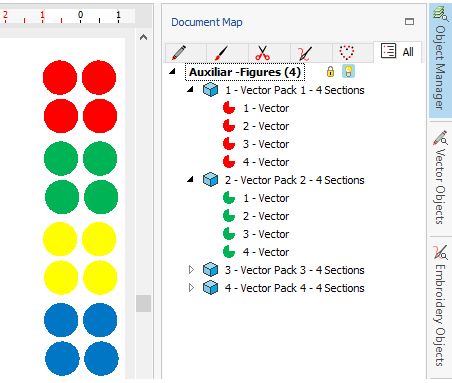Viewport: 452px width, 383px height.
Task: Click the canvas vertical scrollbar thumb
Action: (143, 303)
